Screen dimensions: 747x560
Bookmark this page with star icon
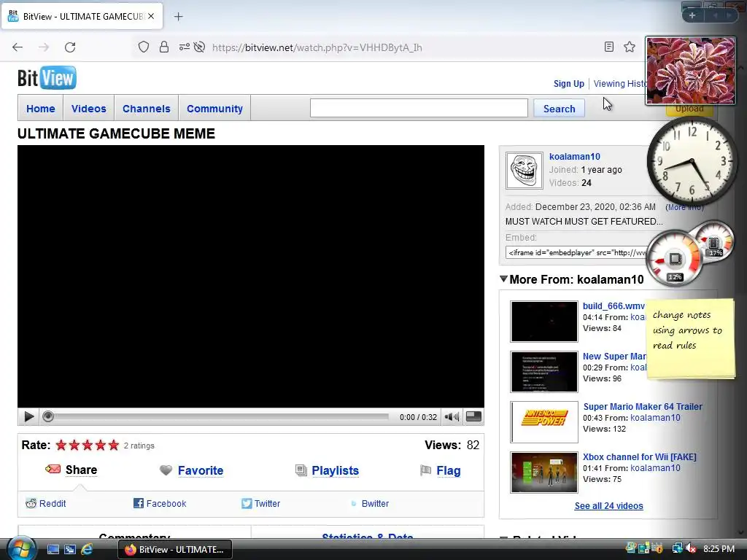coord(630,47)
